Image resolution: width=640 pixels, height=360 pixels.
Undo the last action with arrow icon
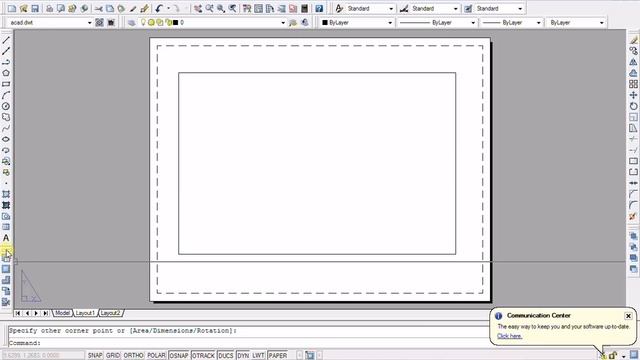coord(159,8)
